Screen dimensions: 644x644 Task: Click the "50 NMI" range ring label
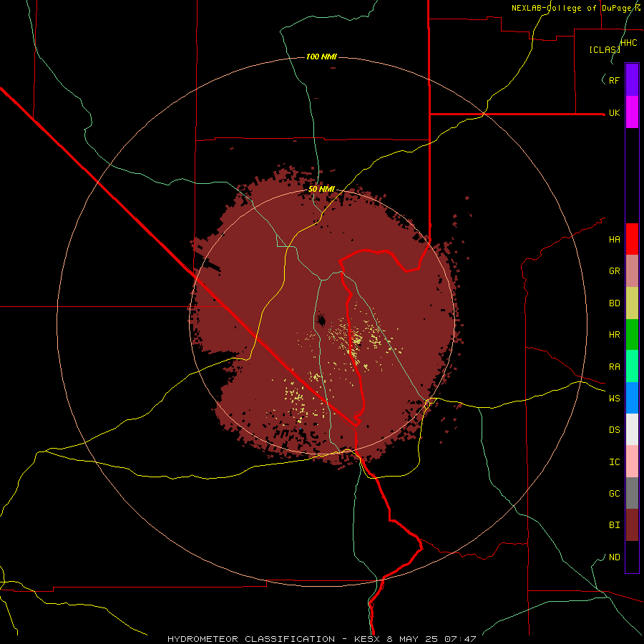point(321,189)
